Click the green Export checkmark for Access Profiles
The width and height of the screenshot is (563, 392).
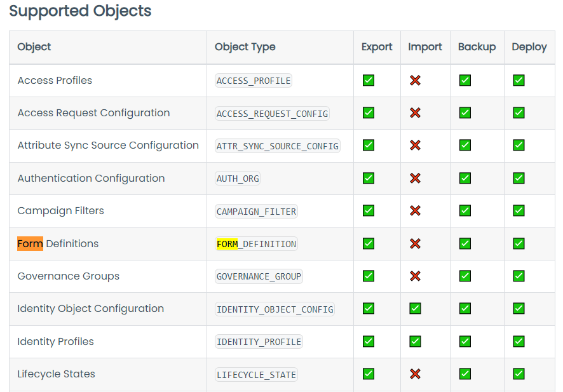click(x=368, y=80)
